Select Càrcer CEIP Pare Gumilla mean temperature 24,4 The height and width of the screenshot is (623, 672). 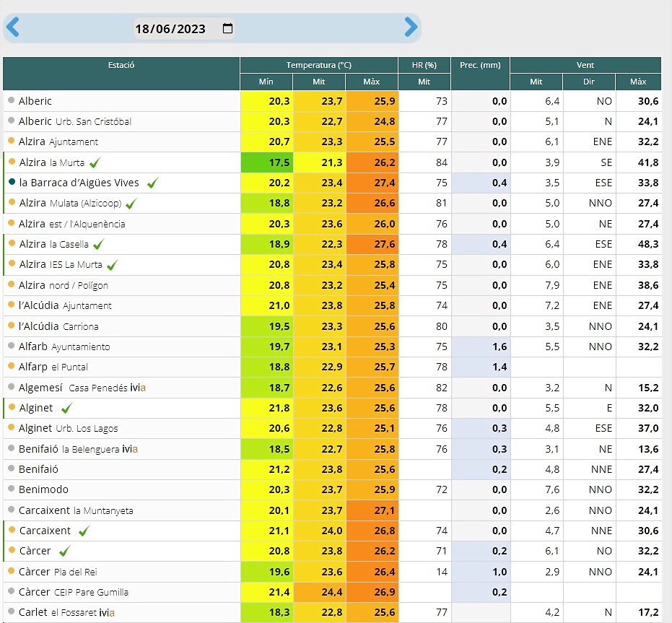coord(320,592)
